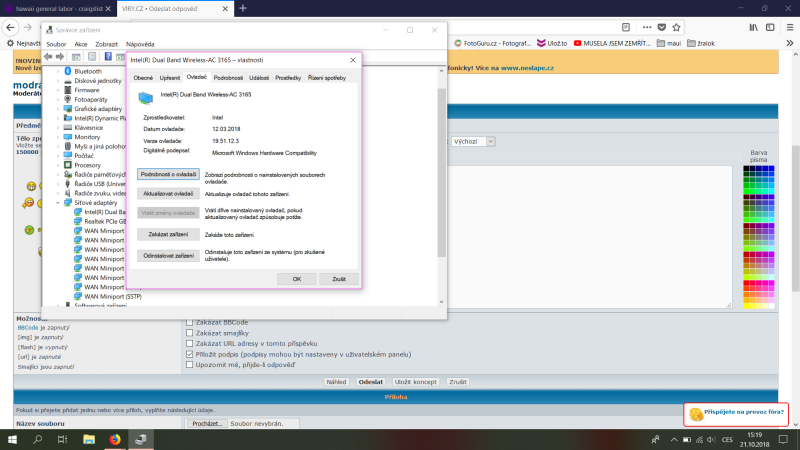Expand the Bluetooth tree node
Viewport: 800px width, 450px height.
pyautogui.click(x=58, y=71)
